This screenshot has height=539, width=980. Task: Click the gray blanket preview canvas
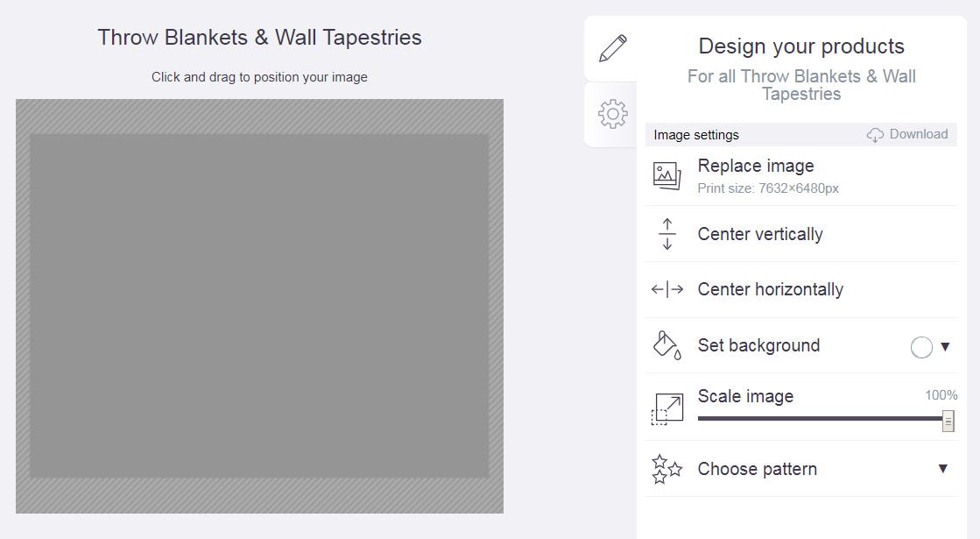[259, 307]
